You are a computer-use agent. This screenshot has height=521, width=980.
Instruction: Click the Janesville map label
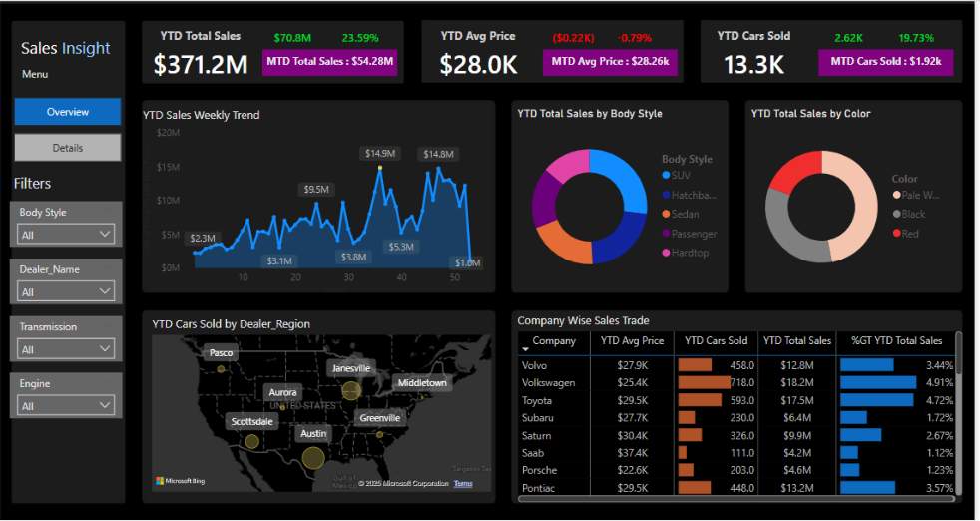point(351,368)
